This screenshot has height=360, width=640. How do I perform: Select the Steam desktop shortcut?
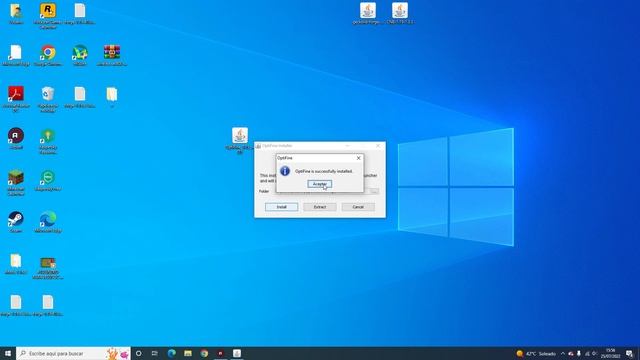[x=16, y=222]
